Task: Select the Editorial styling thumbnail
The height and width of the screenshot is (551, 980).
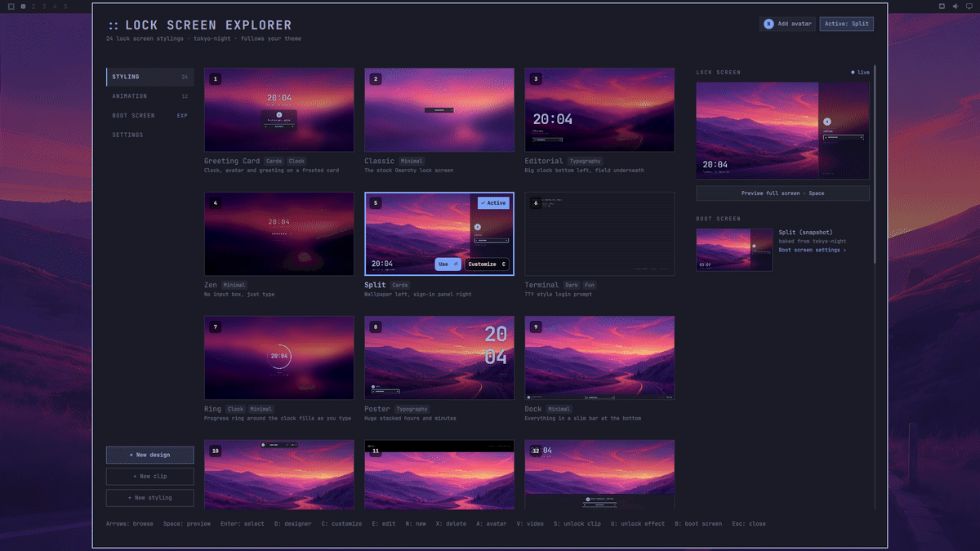Action: 599,109
